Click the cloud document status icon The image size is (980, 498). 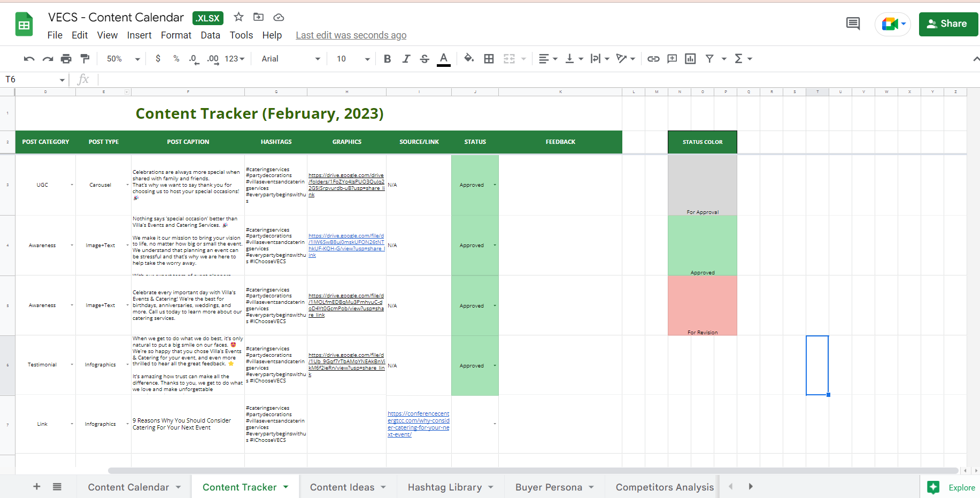pos(279,18)
